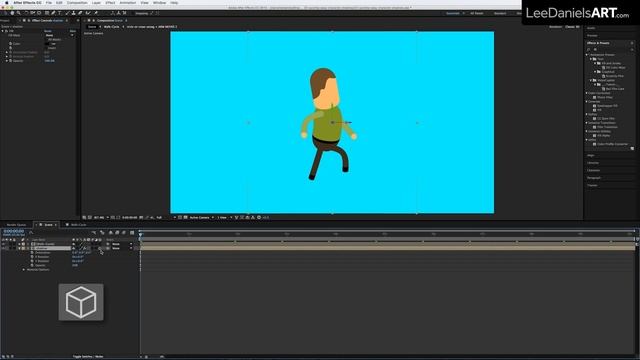The width and height of the screenshot is (640, 360).
Task: Select the Hand tool
Action: tap(12, 13)
